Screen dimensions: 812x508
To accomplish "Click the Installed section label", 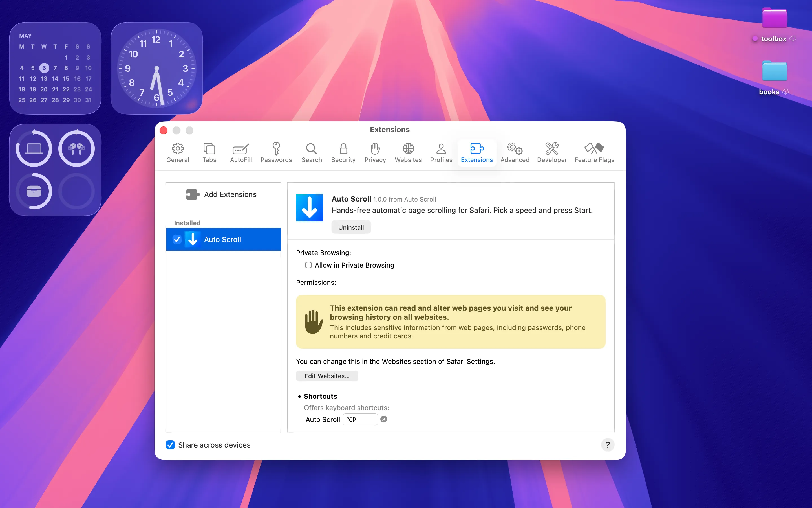I will [x=187, y=223].
